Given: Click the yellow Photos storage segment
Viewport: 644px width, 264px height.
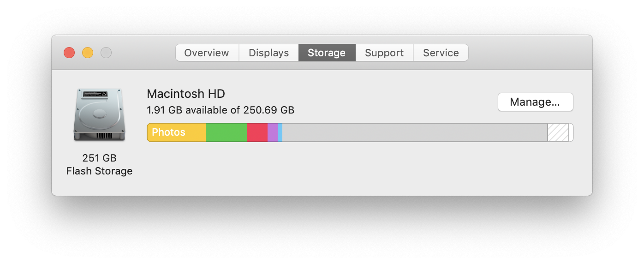Looking at the screenshot, I should [x=176, y=132].
